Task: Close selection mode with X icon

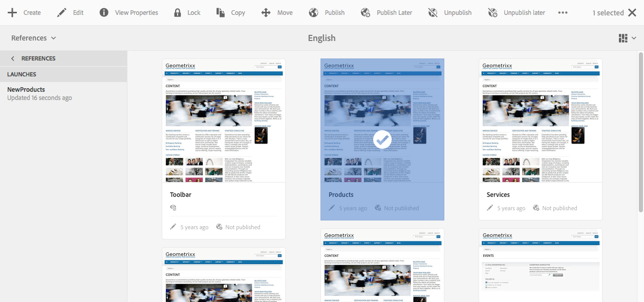Action: pyautogui.click(x=632, y=12)
